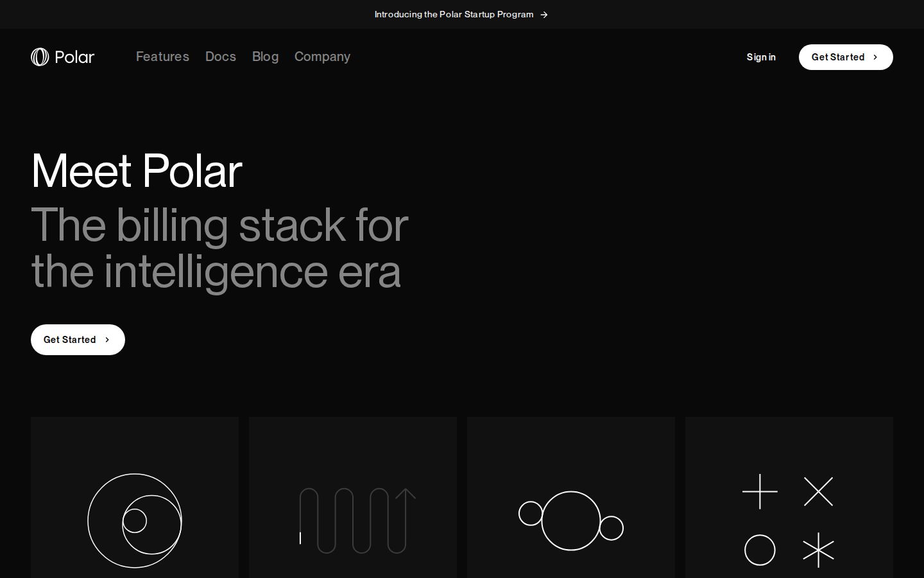Open the Company menu
Image resolution: width=924 pixels, height=578 pixels.
point(322,57)
